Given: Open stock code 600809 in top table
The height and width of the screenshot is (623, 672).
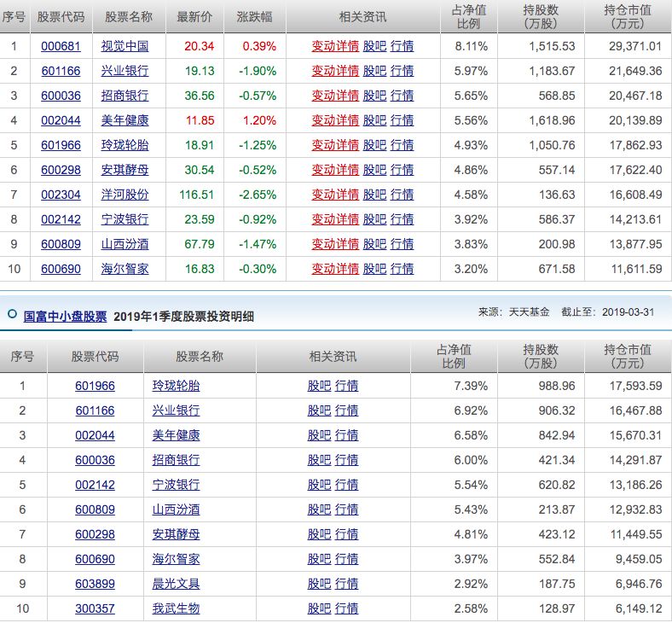Looking at the screenshot, I should [x=61, y=244].
